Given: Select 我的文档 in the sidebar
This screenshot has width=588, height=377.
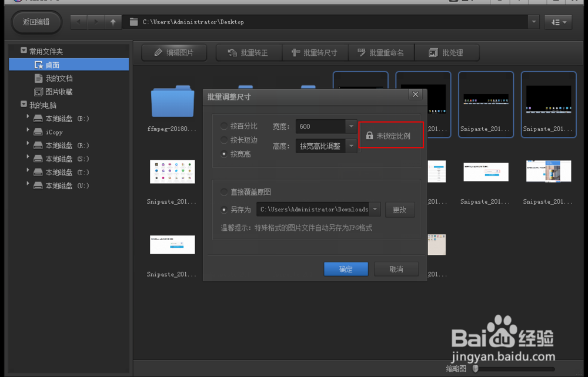Looking at the screenshot, I should coord(59,78).
